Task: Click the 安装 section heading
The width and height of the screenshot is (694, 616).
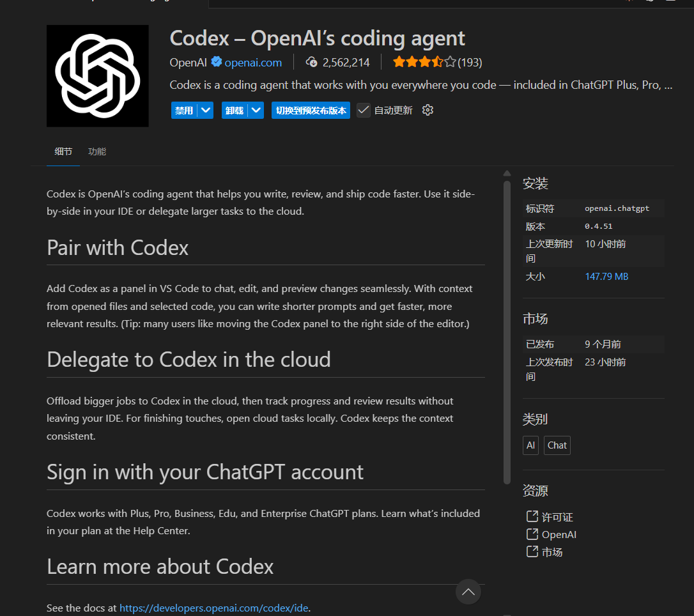Action: coord(535,183)
